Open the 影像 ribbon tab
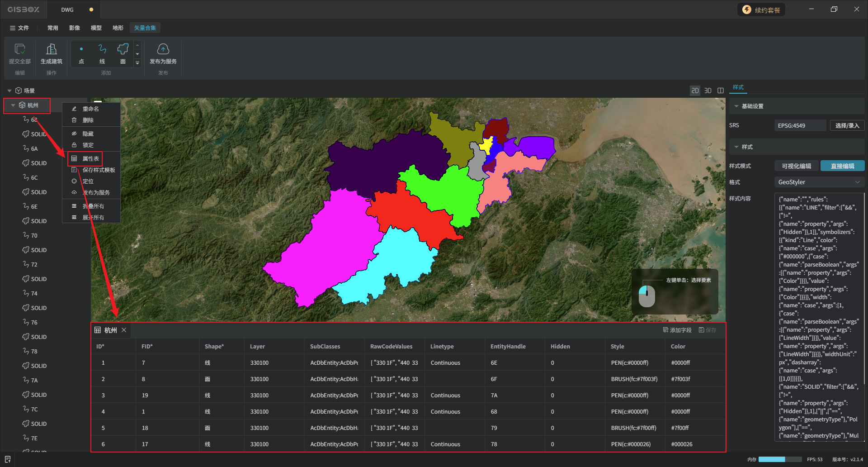This screenshot has height=467, width=868. [x=75, y=28]
